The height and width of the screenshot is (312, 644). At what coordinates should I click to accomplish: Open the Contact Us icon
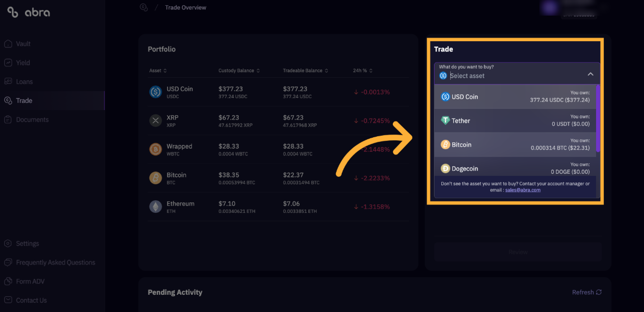pos(8,300)
